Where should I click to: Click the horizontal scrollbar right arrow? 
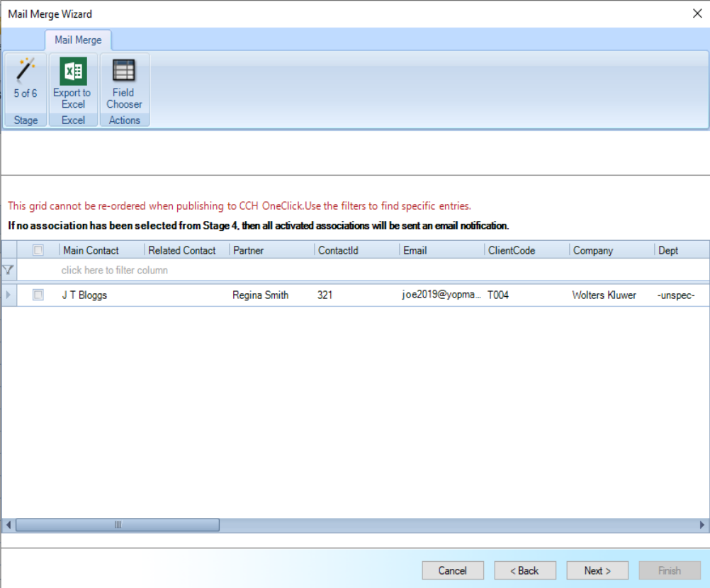point(701,525)
